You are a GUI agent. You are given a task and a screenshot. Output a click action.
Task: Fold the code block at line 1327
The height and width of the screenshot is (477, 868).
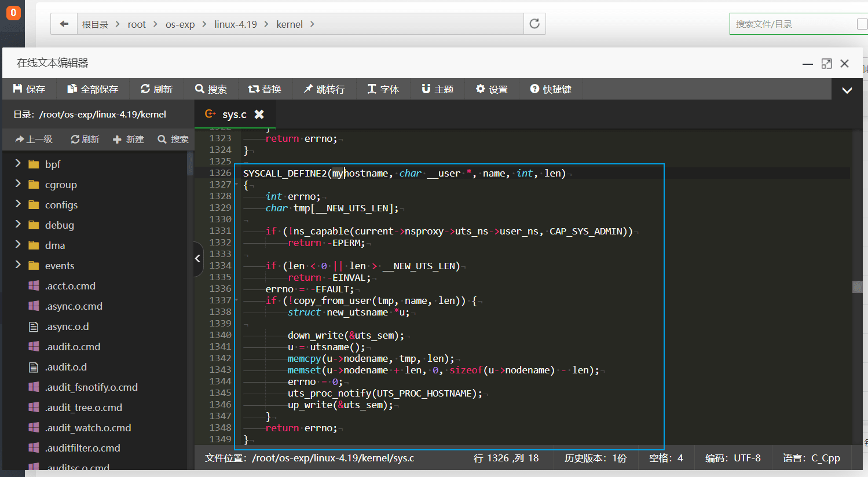(x=236, y=184)
